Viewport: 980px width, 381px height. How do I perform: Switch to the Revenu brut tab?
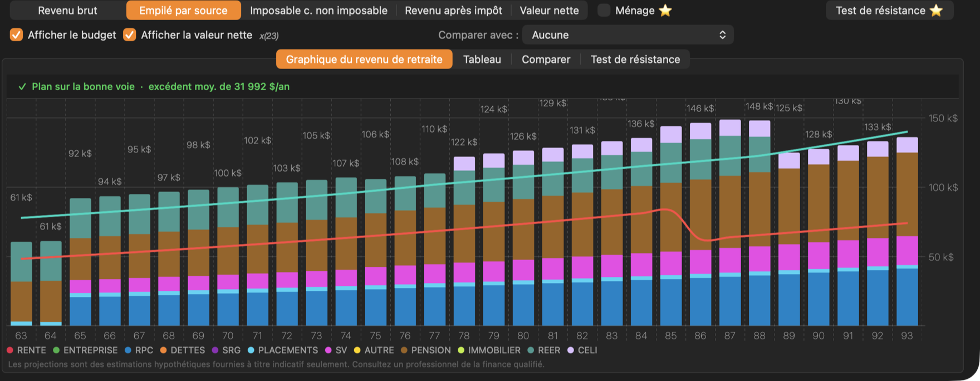coord(67,11)
